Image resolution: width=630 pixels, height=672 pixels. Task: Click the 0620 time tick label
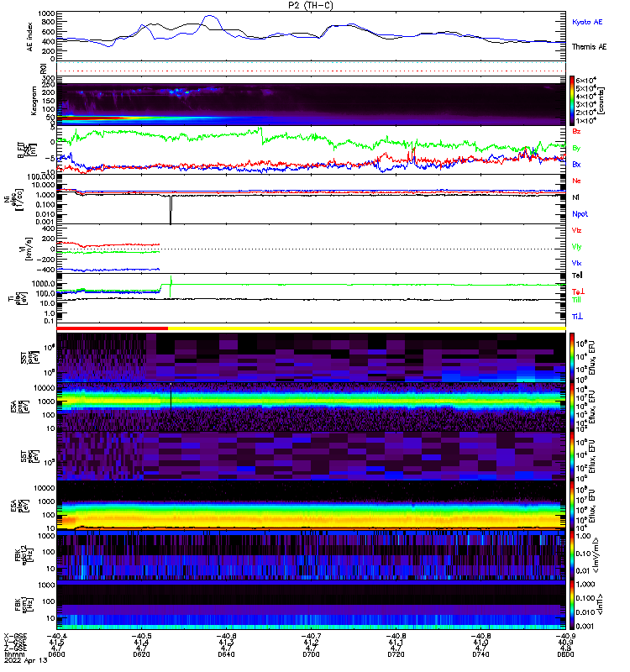[141, 654]
